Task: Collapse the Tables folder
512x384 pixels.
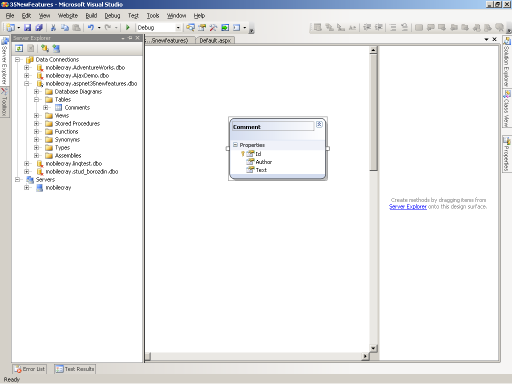Action: pyautogui.click(x=36, y=100)
